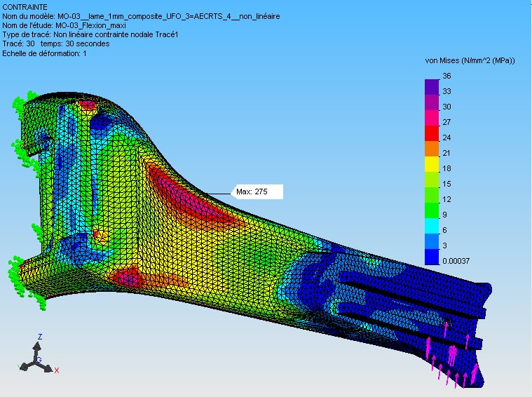Click the legend value 27
This screenshot has height=397, width=532.
click(x=446, y=122)
